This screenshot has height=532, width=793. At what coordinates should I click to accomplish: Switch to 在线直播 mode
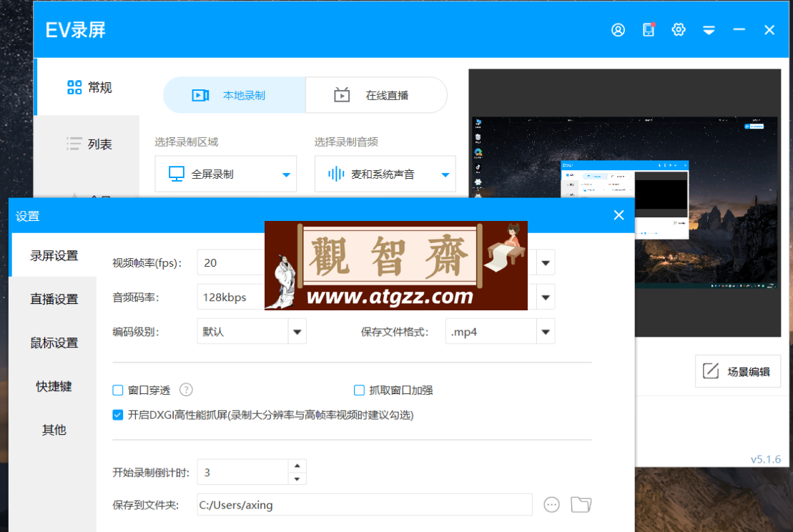pos(376,95)
